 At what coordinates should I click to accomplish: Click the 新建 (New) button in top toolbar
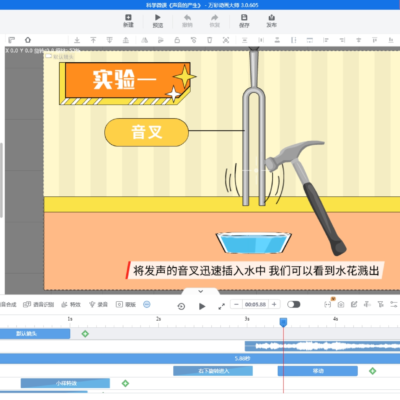pos(128,20)
